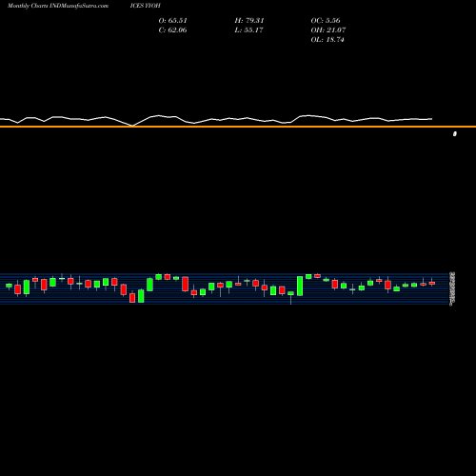Click the Monthly Charts INDMunafaSutra.com title text
The width and height of the screenshot is (476, 476).
pyautogui.click(x=58, y=6)
